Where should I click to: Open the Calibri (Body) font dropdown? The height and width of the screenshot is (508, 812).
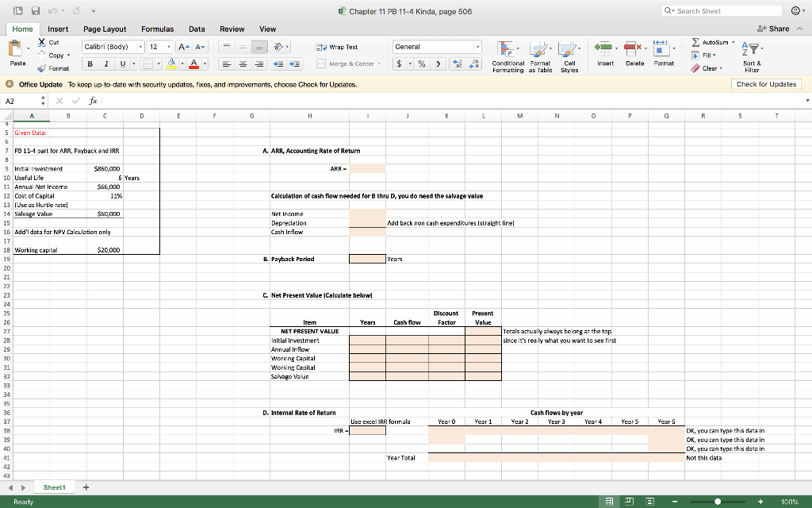(x=140, y=47)
